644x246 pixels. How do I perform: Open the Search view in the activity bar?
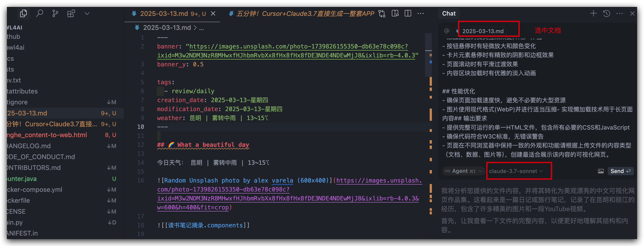click(x=40, y=13)
